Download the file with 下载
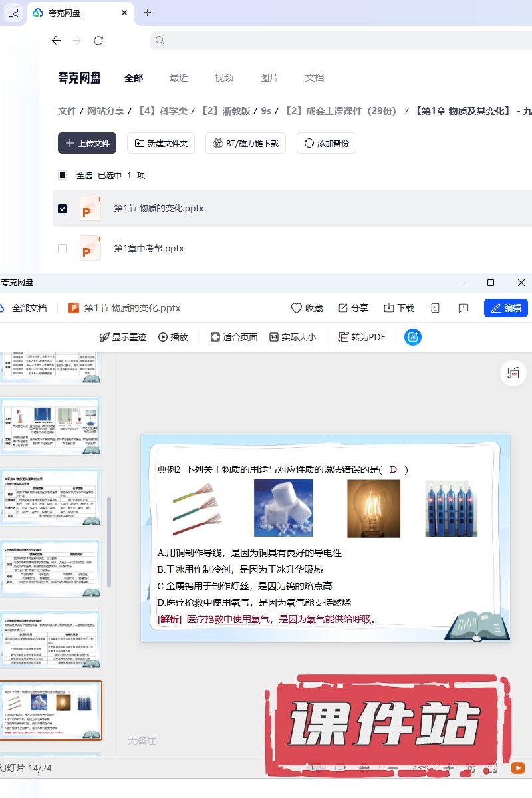532x798 pixels. coord(399,308)
